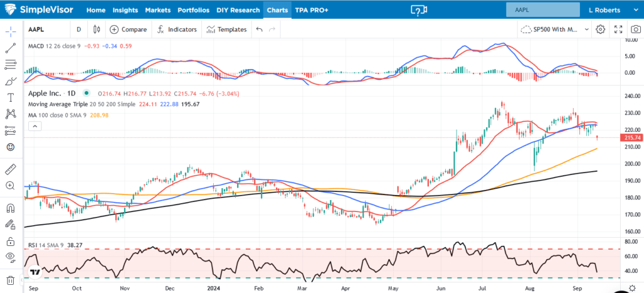Take a chart snapshot with camera icon
Viewport: 644px width, 293px height.
pyautogui.click(x=635, y=30)
